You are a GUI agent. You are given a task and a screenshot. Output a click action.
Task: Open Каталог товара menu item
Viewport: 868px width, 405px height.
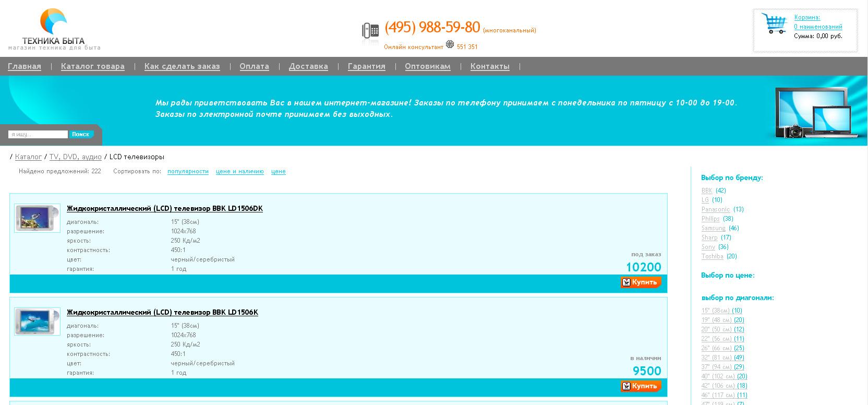[93, 66]
